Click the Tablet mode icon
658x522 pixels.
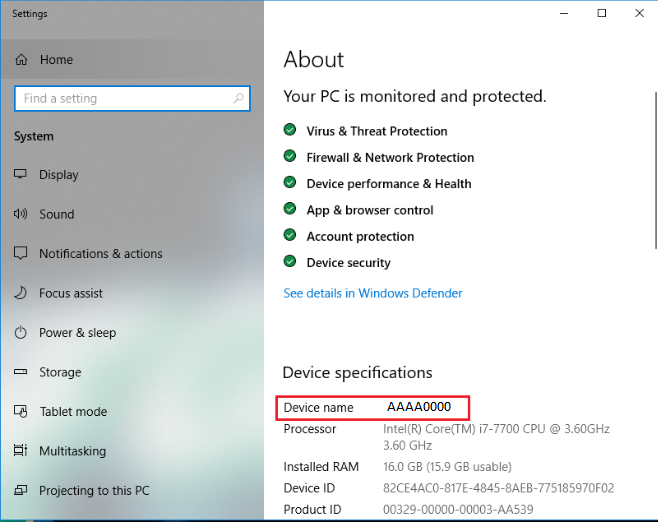[x=21, y=412]
